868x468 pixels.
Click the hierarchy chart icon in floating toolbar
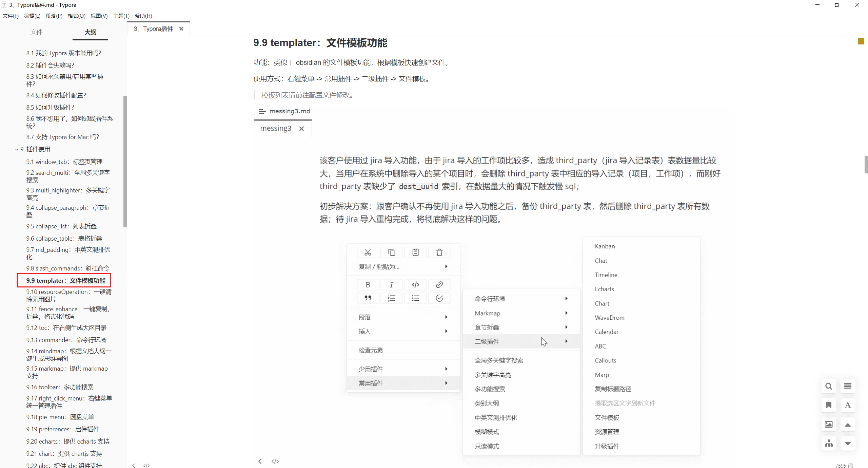(x=829, y=444)
